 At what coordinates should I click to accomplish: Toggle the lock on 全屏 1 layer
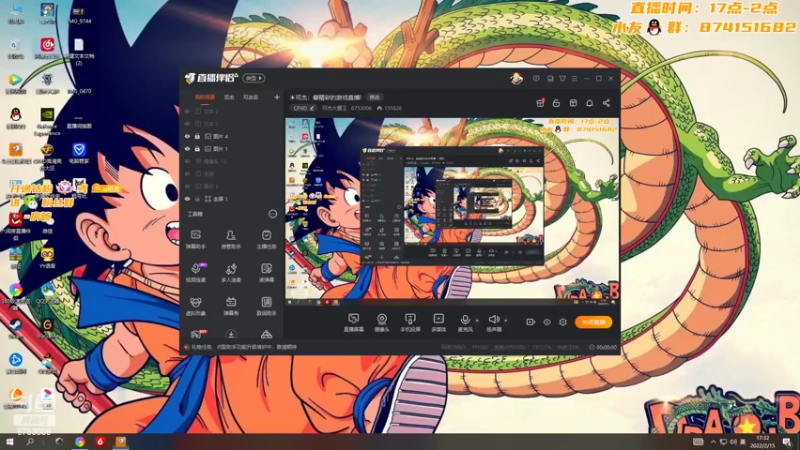[x=197, y=199]
